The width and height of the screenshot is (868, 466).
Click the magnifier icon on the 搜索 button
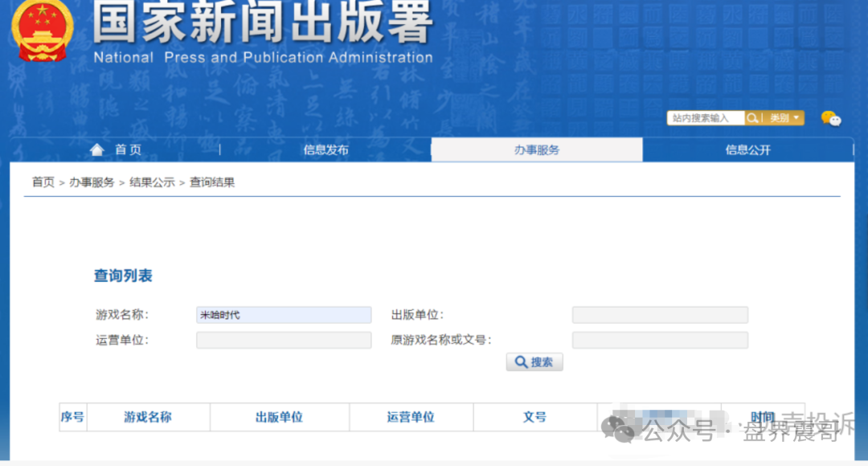(x=520, y=361)
